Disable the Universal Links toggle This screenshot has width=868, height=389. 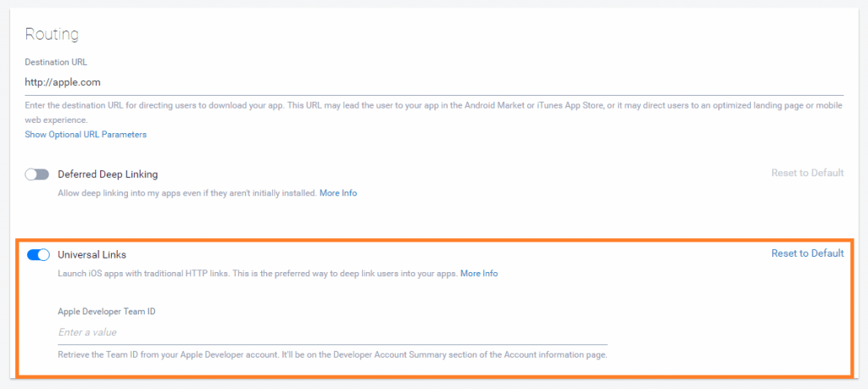click(x=39, y=254)
